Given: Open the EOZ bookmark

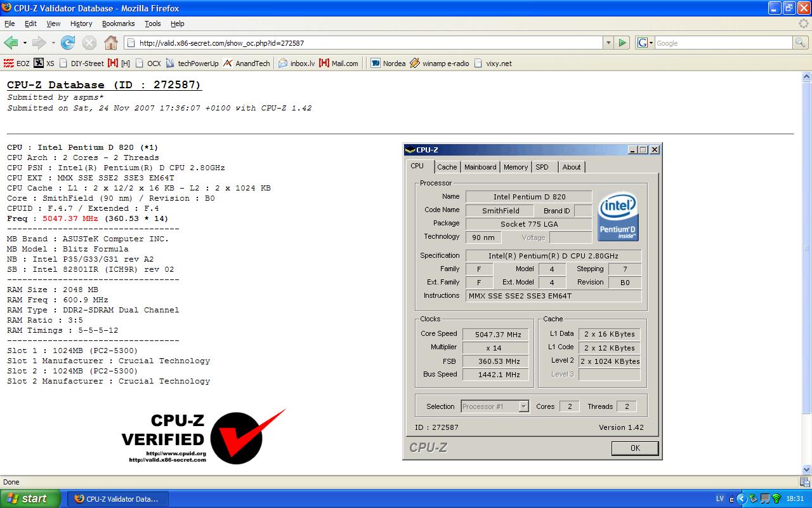Looking at the screenshot, I should (x=16, y=63).
